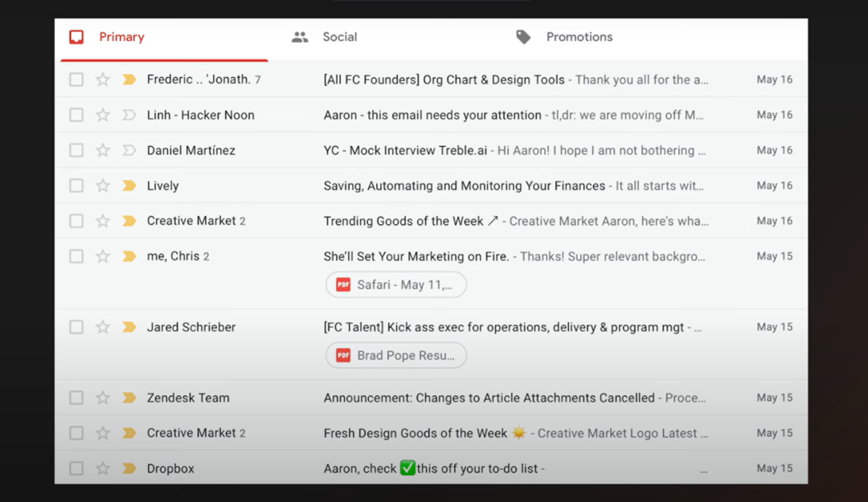Open the Safari - May 11 PDF attachment
Image resolution: width=868 pixels, height=502 pixels.
coord(395,284)
